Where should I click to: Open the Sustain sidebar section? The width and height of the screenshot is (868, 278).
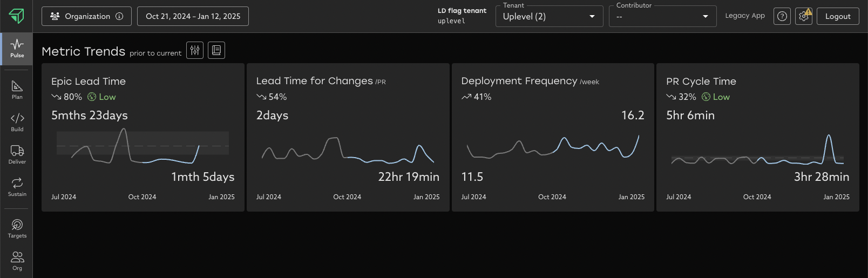point(17,187)
